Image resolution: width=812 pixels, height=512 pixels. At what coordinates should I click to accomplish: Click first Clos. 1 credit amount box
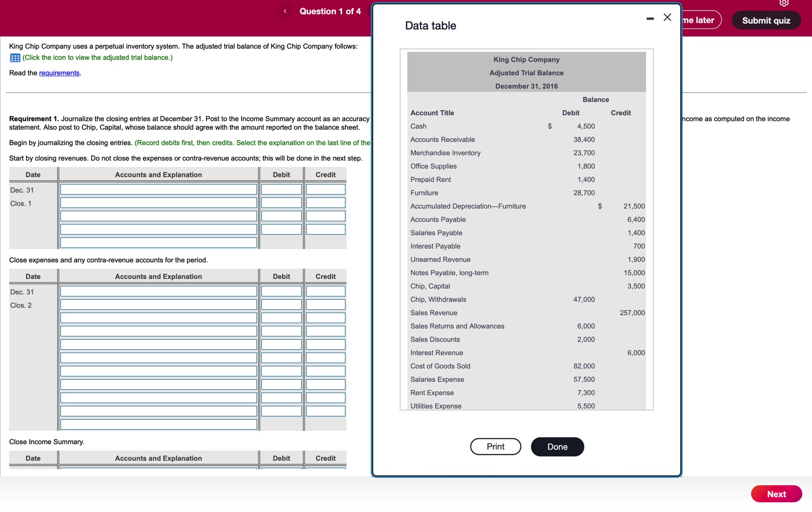326,189
